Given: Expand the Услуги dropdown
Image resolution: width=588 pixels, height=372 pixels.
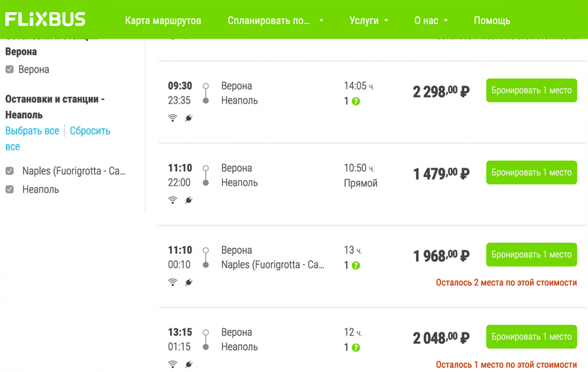Looking at the screenshot, I should pyautogui.click(x=369, y=21).
